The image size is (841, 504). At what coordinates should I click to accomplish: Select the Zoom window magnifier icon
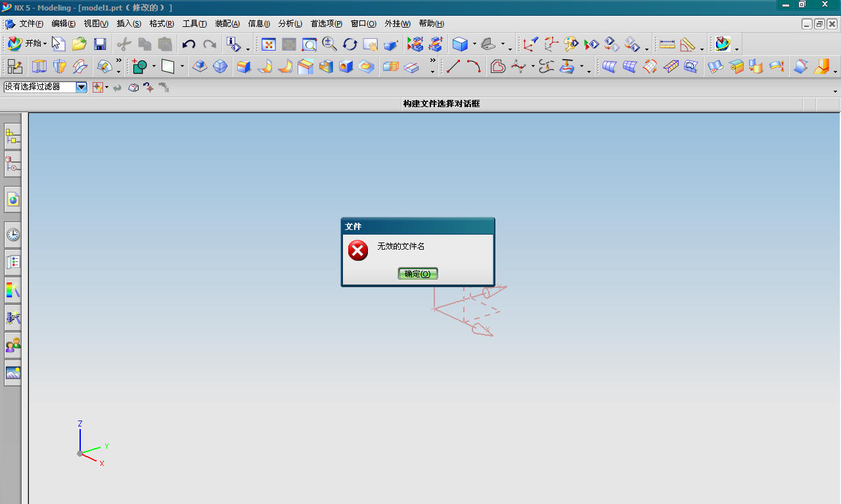[x=309, y=44]
